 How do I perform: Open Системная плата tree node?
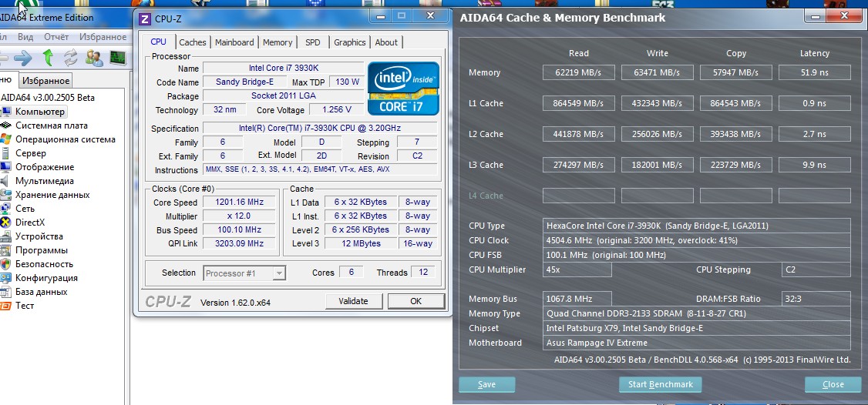pyautogui.click(x=51, y=126)
